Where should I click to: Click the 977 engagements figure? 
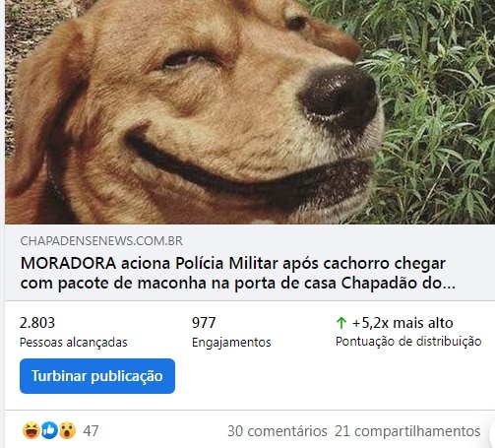[204, 323]
